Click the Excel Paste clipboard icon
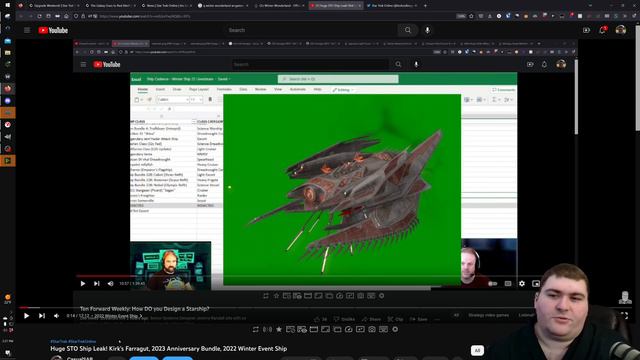The height and width of the screenshot is (360, 640). (x=137, y=100)
